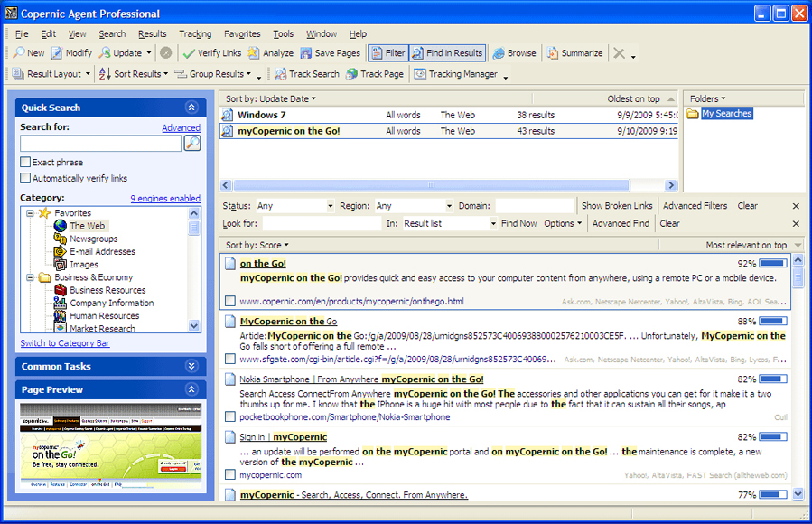Check Automatically verify links option
Screen dimensions: 812x524
pyautogui.click(x=25, y=179)
